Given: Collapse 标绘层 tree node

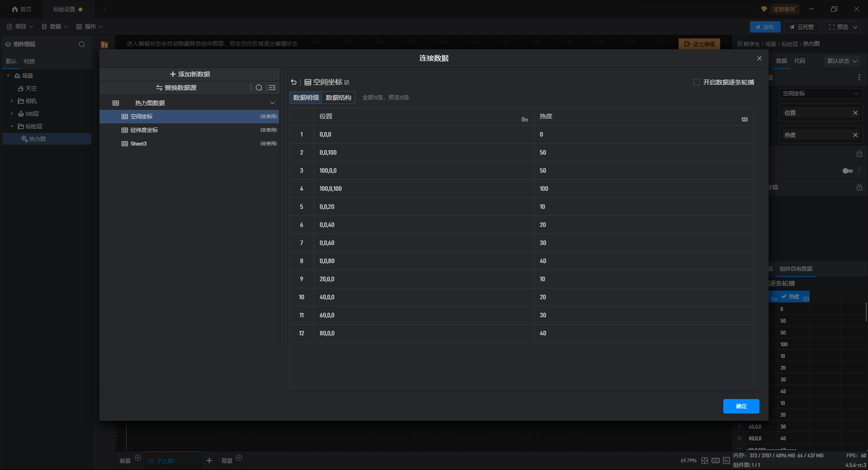Looking at the screenshot, I should (12, 126).
